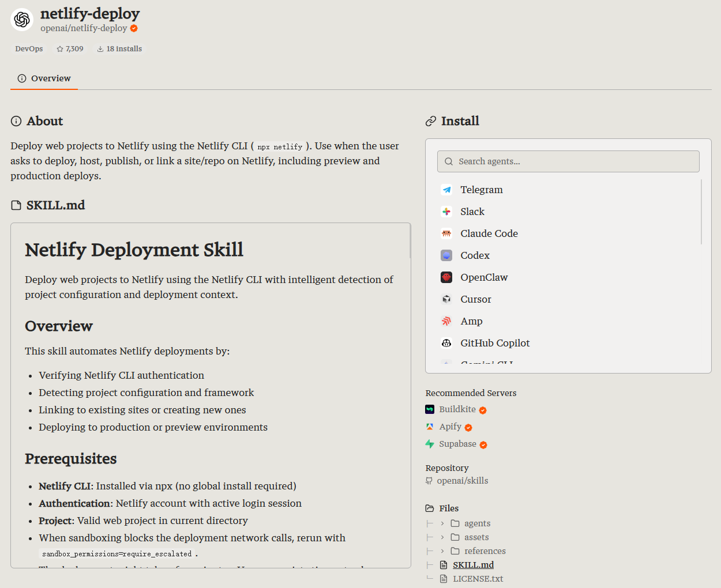Screen dimensions: 721x588
Task: Click the Search agents input field
Action: (x=568, y=161)
